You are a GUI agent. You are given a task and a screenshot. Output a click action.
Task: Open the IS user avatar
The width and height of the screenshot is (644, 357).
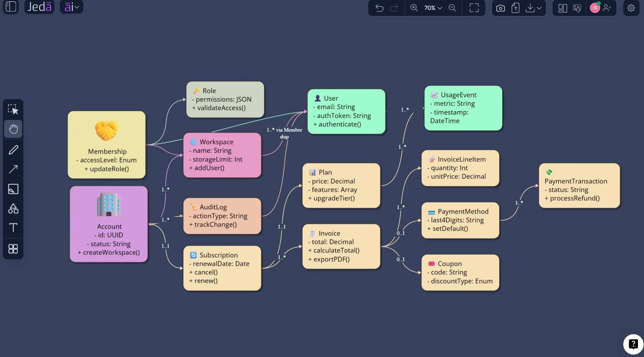(x=595, y=8)
